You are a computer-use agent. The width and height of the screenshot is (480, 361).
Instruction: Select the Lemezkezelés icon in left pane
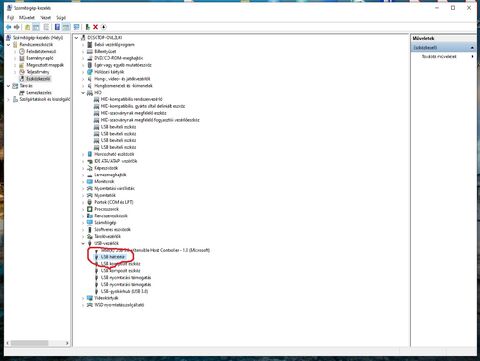(x=22, y=93)
